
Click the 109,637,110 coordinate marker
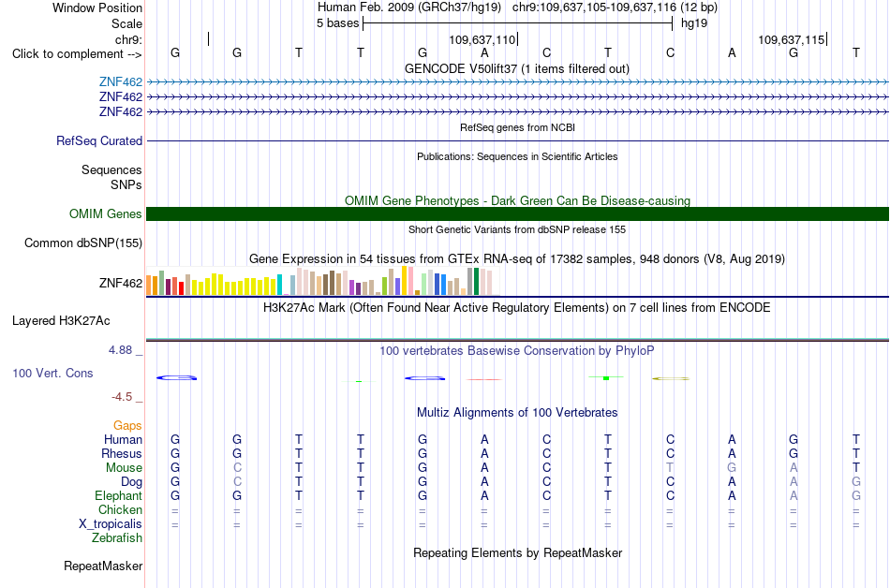(482, 39)
